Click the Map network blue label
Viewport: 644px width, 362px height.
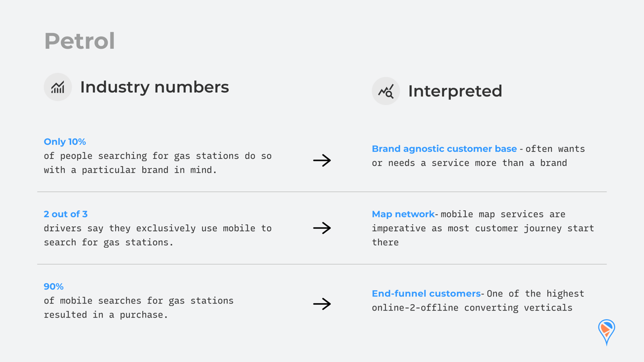(x=403, y=214)
